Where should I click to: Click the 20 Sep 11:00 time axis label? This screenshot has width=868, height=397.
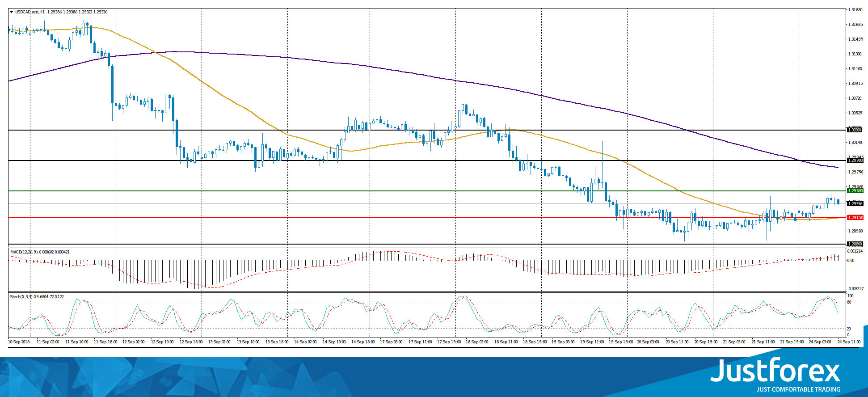pyautogui.click(x=678, y=342)
